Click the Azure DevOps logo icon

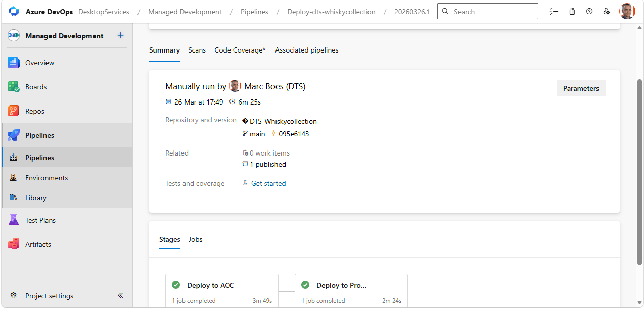13,11
